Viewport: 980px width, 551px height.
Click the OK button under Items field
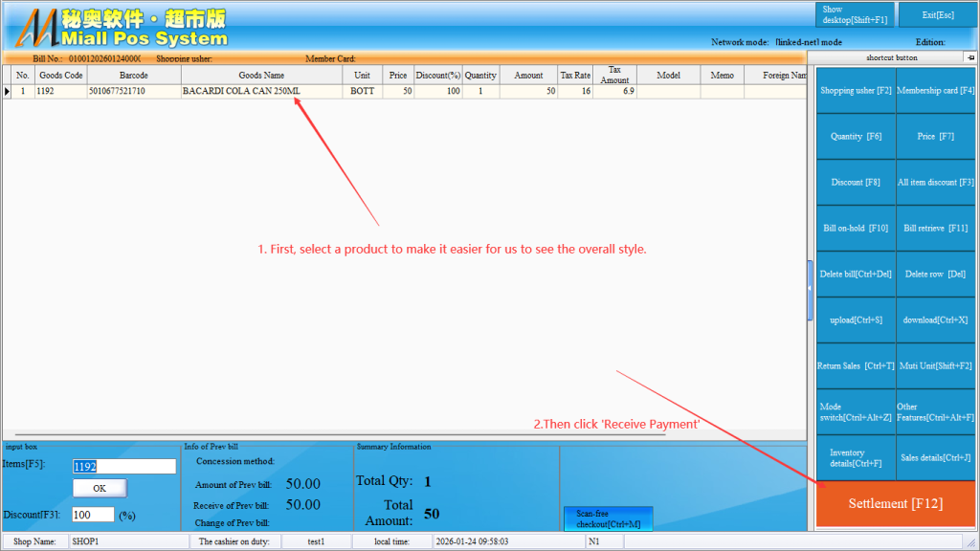(100, 488)
